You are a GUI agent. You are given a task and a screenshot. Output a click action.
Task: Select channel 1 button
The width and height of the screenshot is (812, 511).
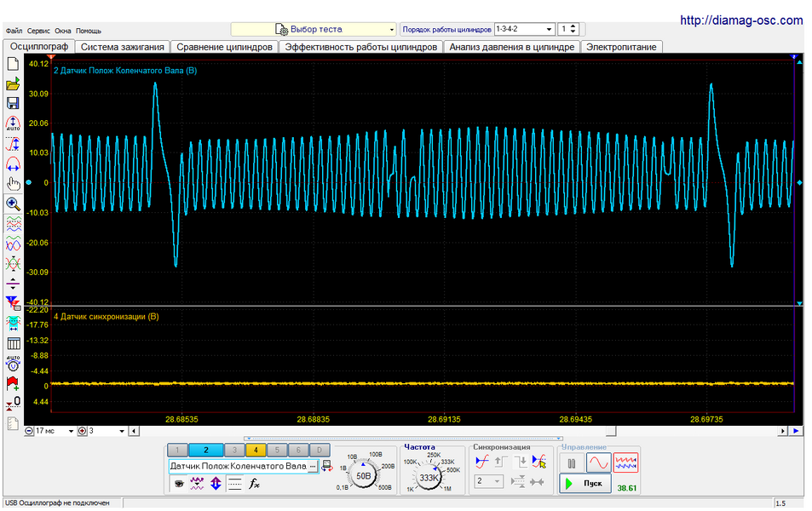(x=177, y=451)
